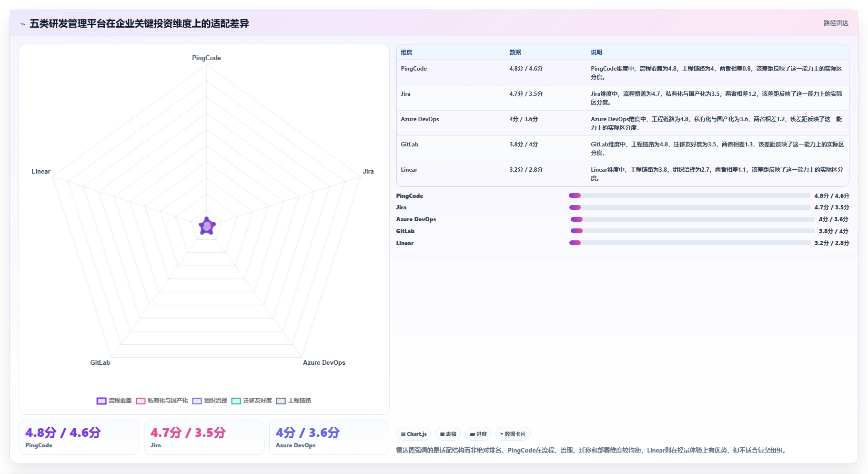Click the Chart.js tag

[x=414, y=434]
